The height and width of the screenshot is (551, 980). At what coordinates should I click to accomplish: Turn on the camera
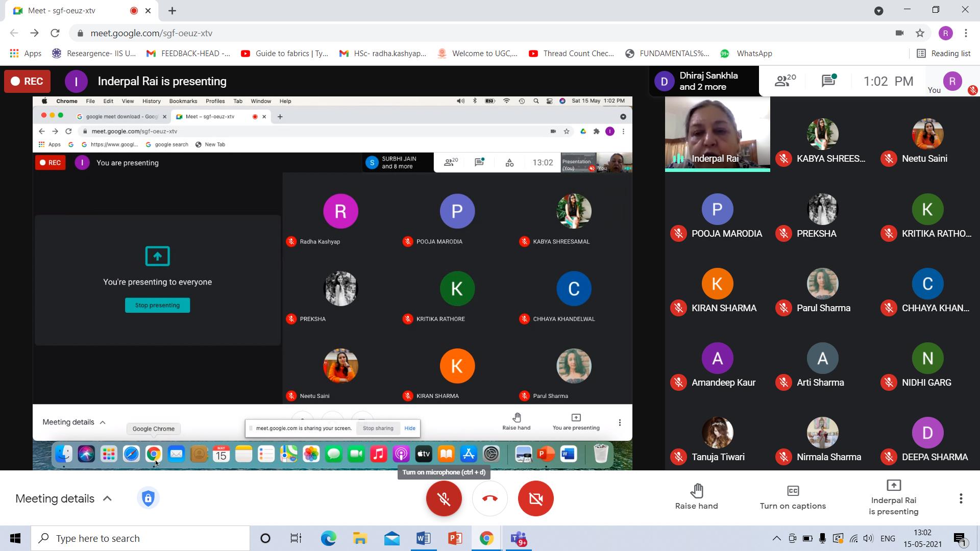point(535,498)
